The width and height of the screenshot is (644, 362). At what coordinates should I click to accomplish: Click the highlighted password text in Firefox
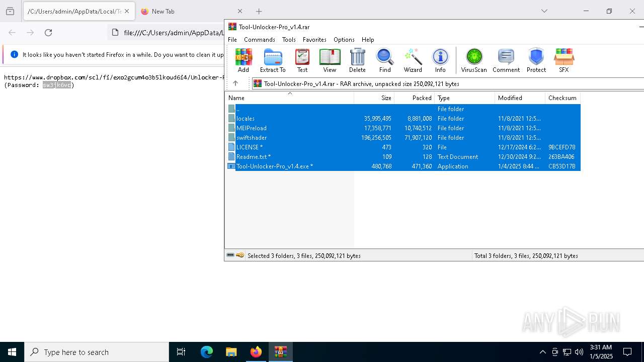point(57,85)
